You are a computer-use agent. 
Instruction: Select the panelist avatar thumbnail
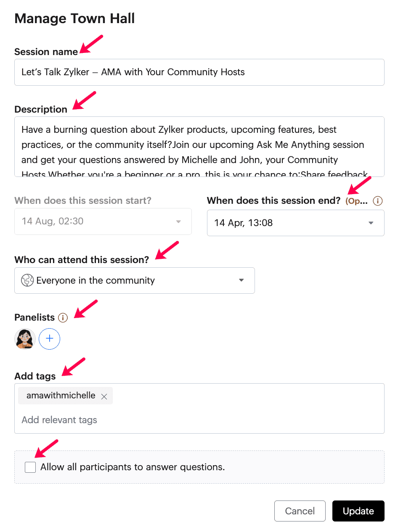click(x=25, y=339)
